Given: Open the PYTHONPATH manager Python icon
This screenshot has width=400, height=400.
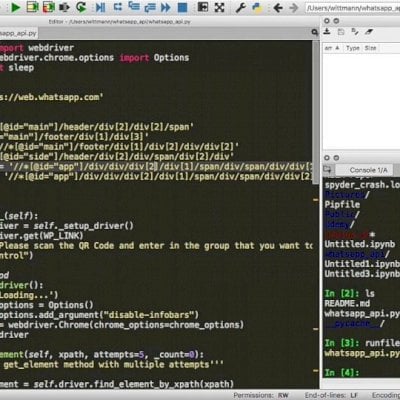Looking at the screenshot, I should pos(257,7).
